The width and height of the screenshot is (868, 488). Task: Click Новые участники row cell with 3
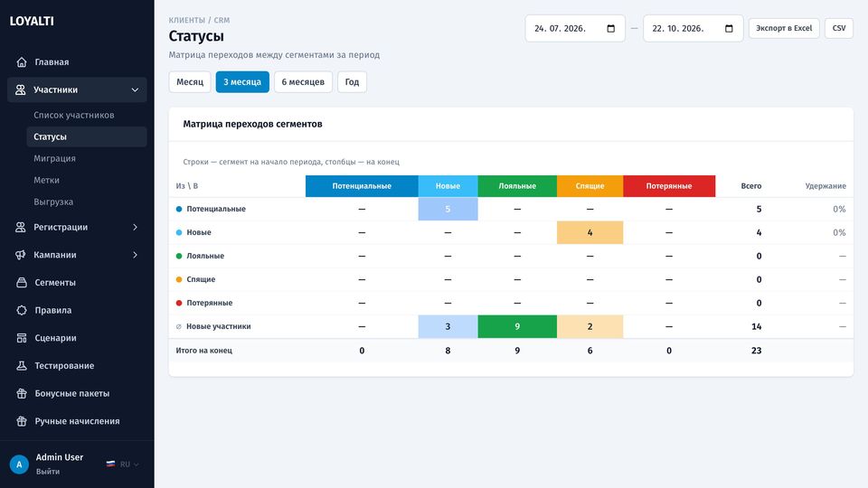coord(448,326)
